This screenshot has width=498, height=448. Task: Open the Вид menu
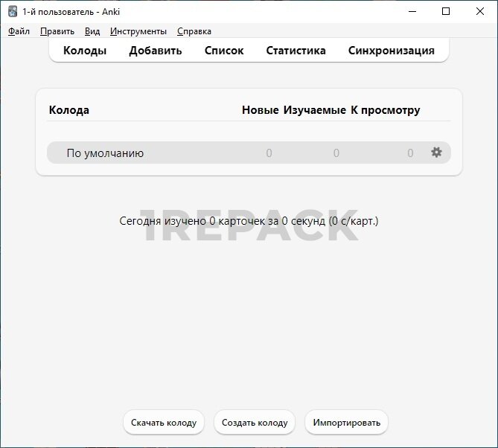point(92,31)
